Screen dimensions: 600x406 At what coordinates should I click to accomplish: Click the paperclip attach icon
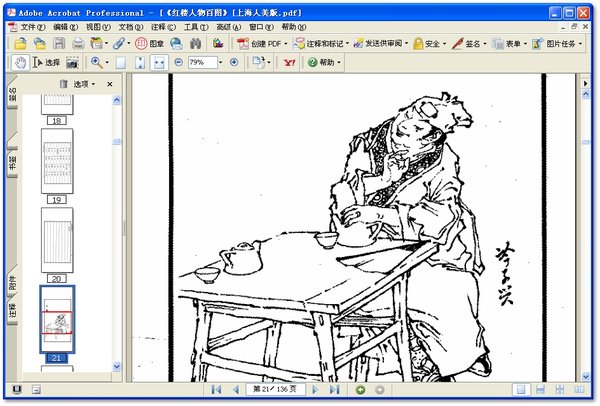[x=119, y=44]
